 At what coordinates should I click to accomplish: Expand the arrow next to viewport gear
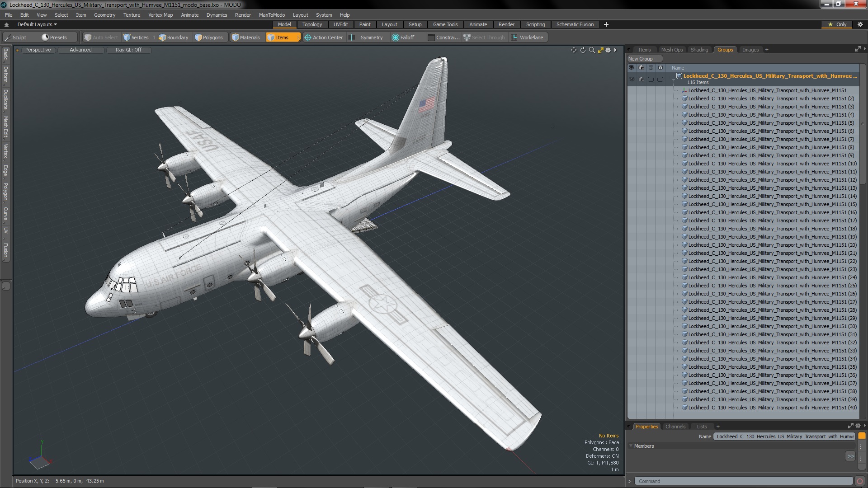coord(615,50)
